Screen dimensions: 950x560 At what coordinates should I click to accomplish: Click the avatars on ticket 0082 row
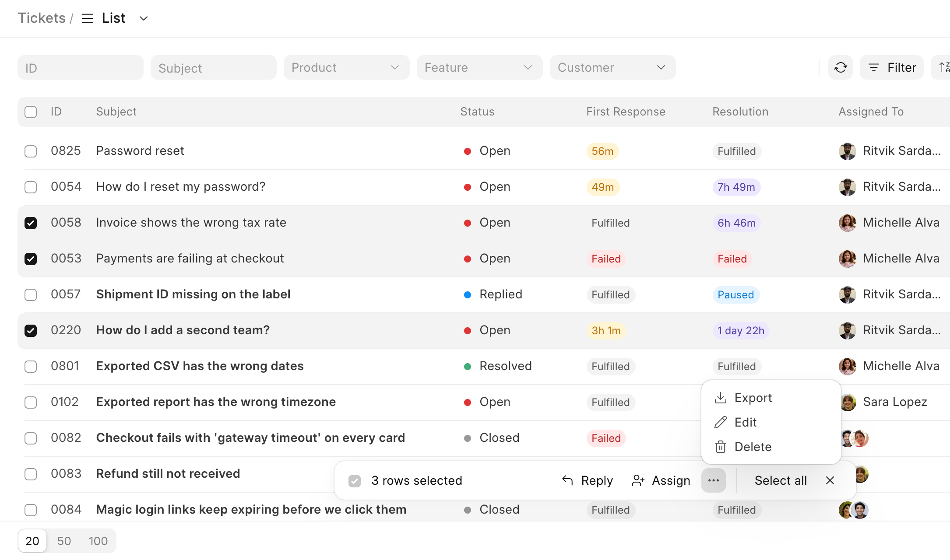pos(855,438)
